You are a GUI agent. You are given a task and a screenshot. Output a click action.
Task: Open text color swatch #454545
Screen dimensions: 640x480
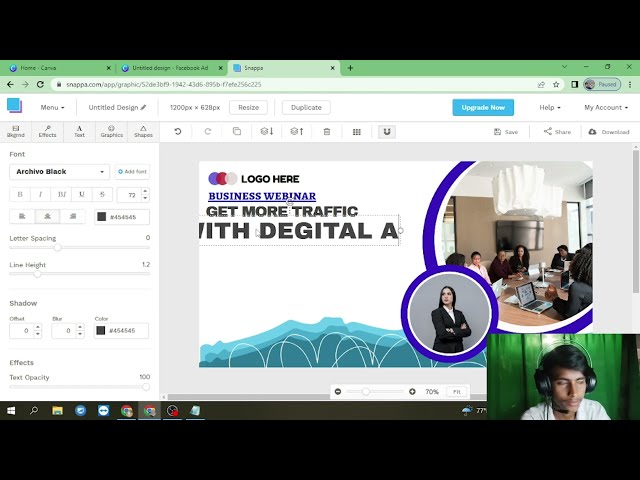click(x=102, y=217)
